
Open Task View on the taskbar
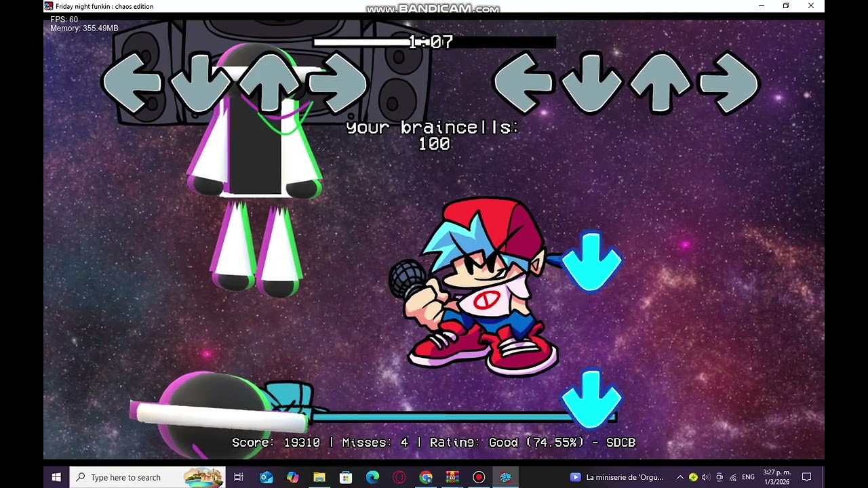coord(238,477)
